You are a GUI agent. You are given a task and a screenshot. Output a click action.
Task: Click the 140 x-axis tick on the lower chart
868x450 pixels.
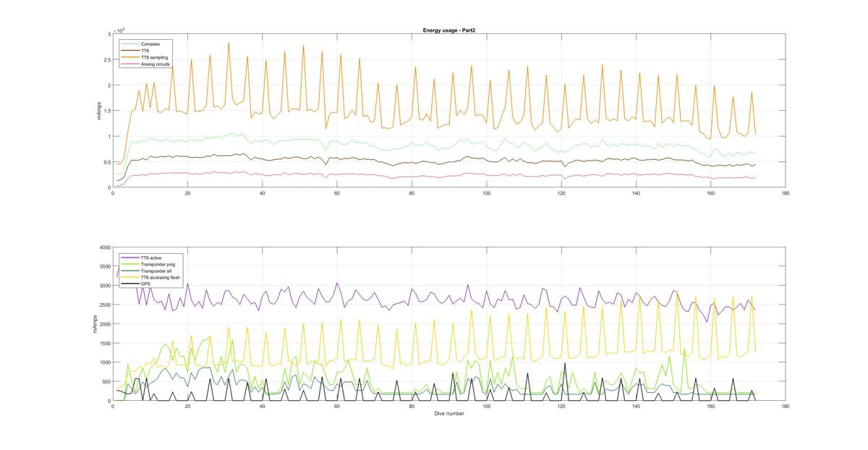click(636, 407)
